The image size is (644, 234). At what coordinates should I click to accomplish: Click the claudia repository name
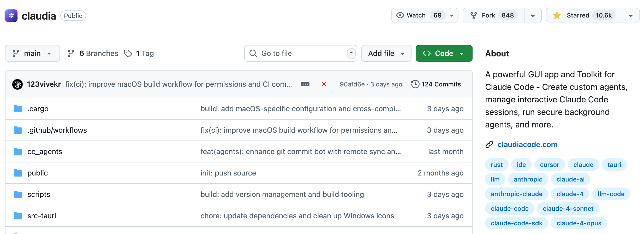click(39, 16)
